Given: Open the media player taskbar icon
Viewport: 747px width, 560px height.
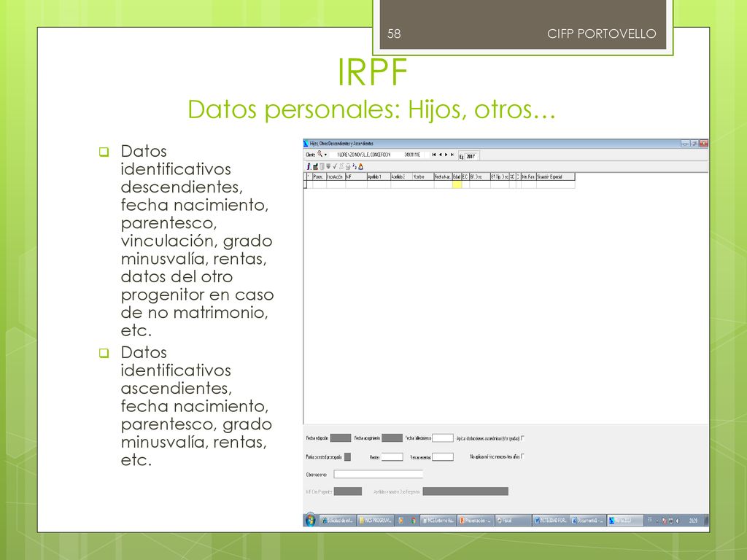Looking at the screenshot, I should pos(400,521).
